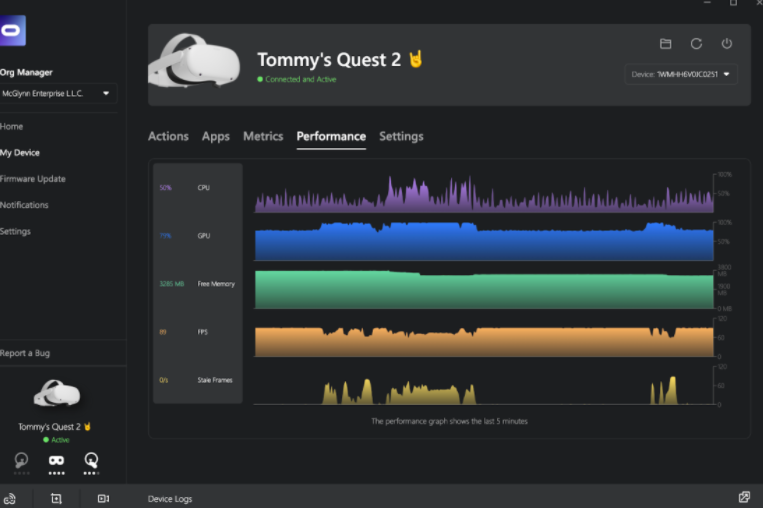Click the cast headset icon in bottom bar
Image resolution: width=763 pixels, height=508 pixels.
(10, 498)
